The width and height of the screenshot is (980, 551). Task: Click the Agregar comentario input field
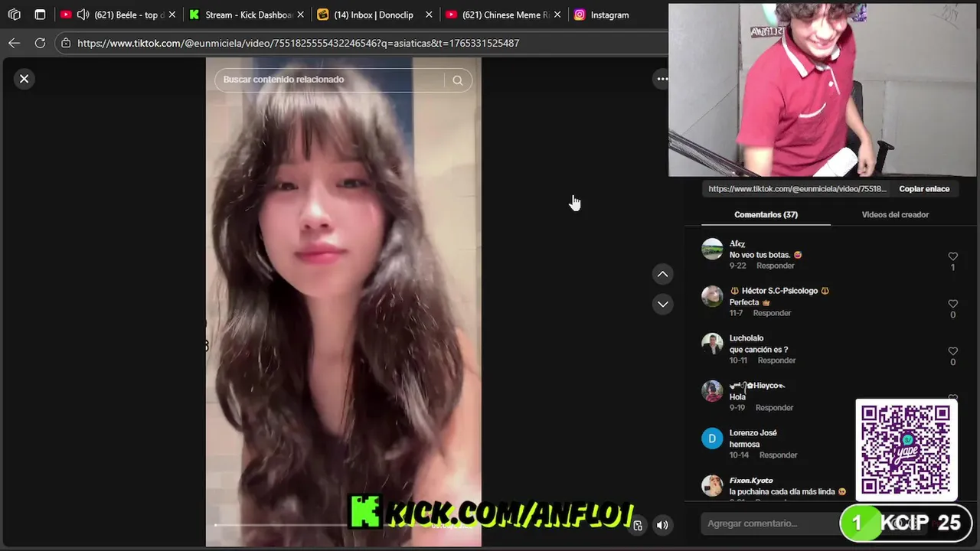(x=769, y=523)
